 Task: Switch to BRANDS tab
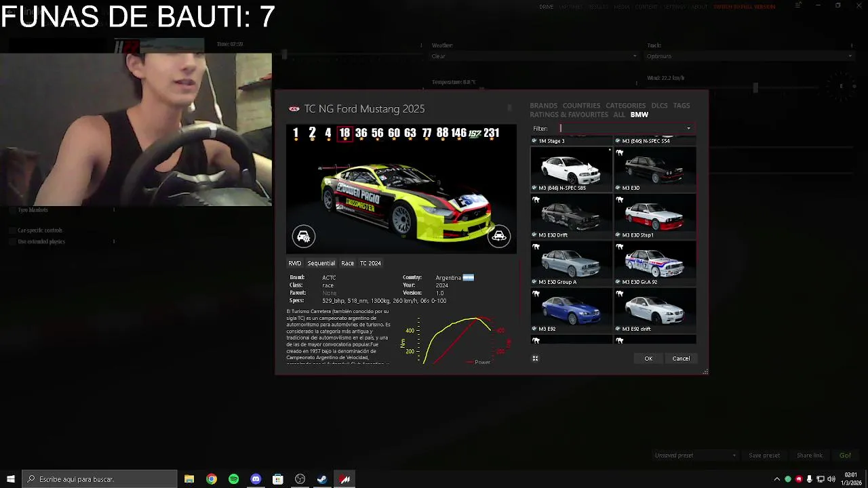(x=543, y=106)
